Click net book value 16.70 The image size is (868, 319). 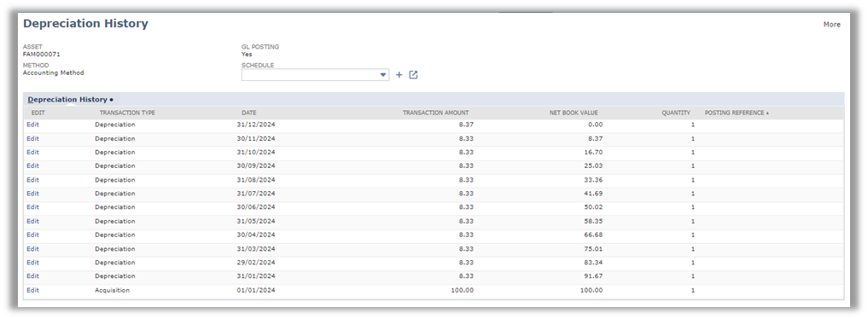coord(593,152)
